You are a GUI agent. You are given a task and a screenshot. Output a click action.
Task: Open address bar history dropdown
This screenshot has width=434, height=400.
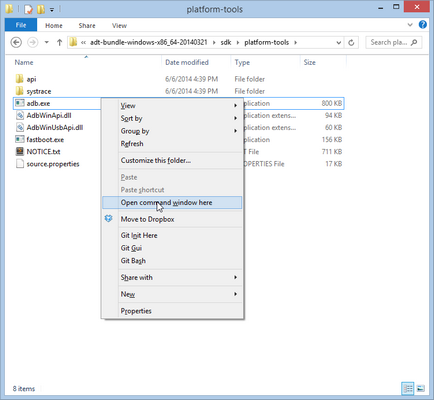[339, 43]
